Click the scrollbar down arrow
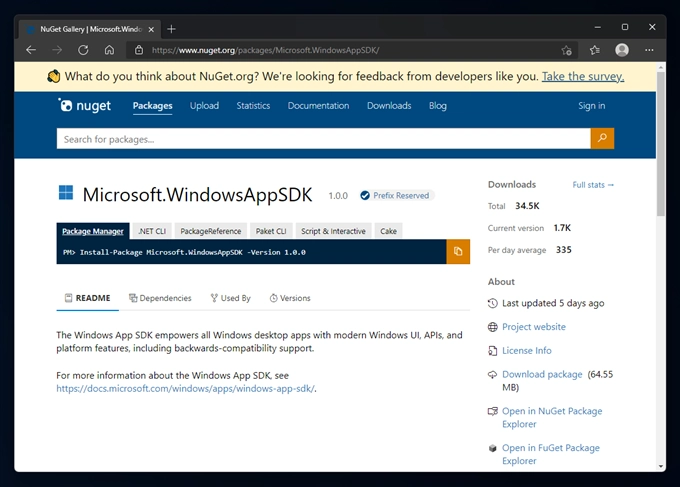The width and height of the screenshot is (680, 487). [661, 467]
